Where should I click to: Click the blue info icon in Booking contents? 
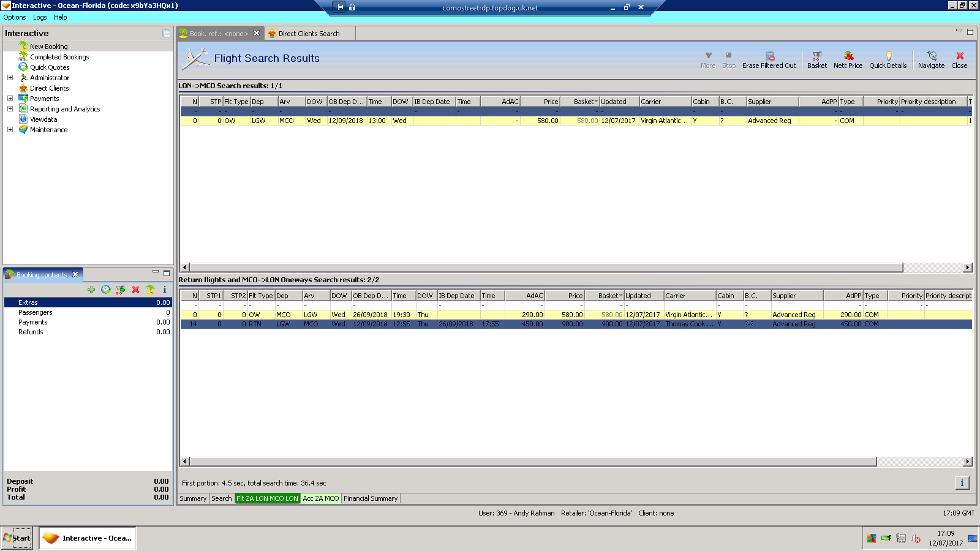tap(165, 290)
